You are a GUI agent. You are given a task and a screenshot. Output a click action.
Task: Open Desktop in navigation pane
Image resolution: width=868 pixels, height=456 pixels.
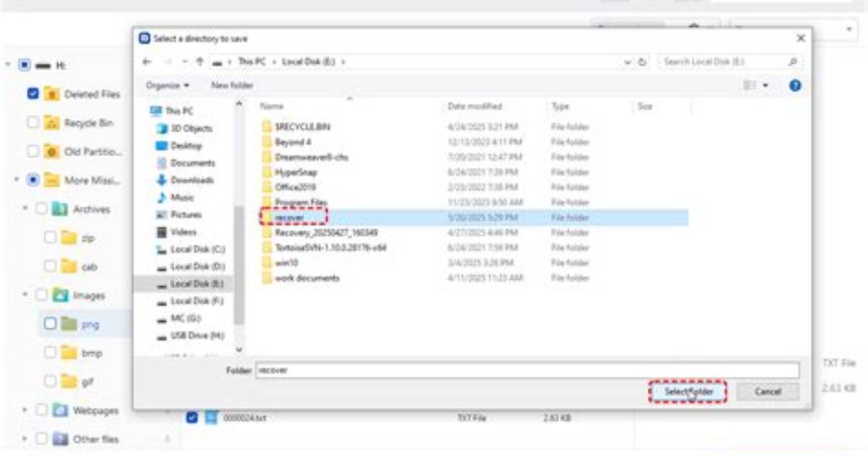tap(179, 146)
